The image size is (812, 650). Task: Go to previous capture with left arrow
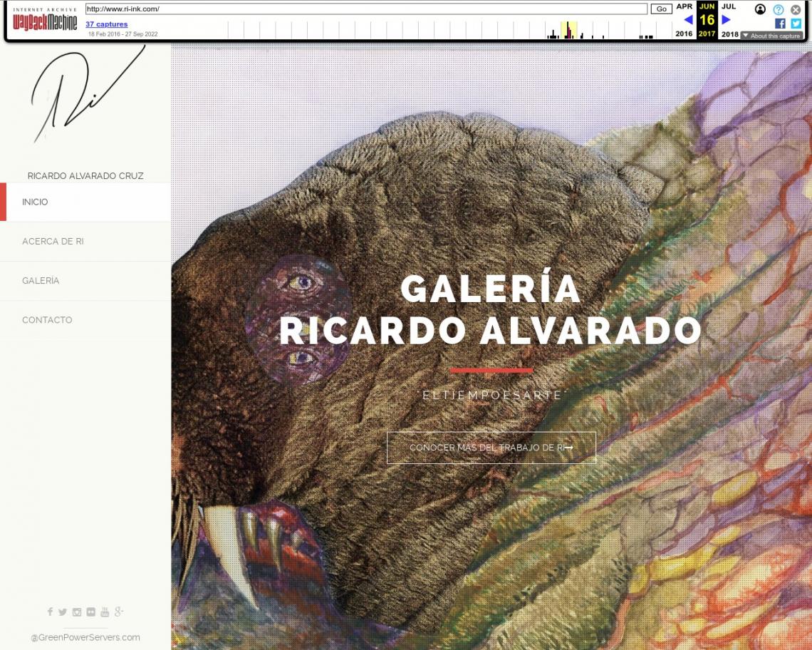688,20
